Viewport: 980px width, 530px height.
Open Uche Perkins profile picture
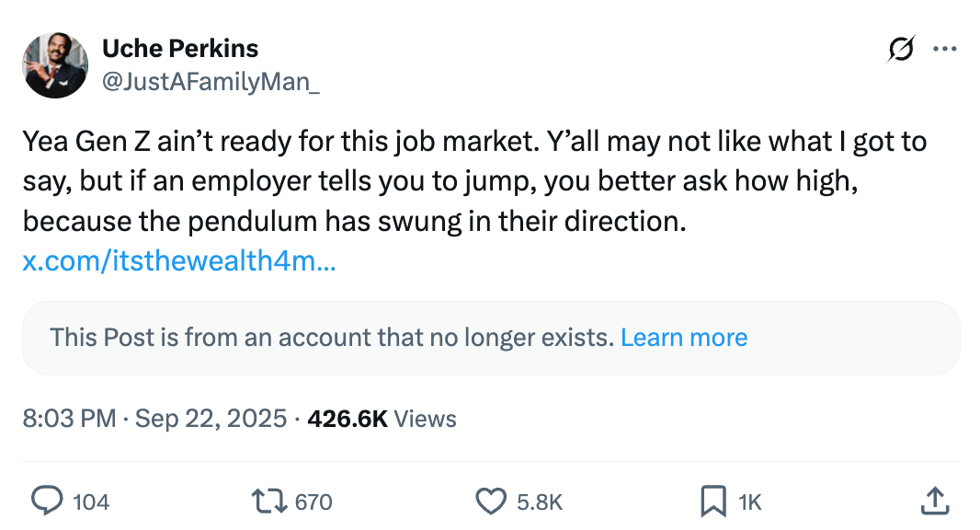(x=55, y=65)
